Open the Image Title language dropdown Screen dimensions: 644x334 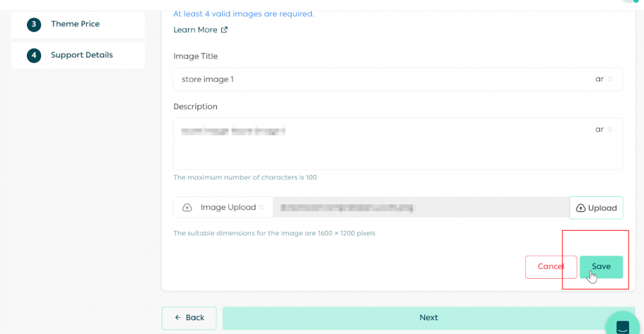pos(604,79)
